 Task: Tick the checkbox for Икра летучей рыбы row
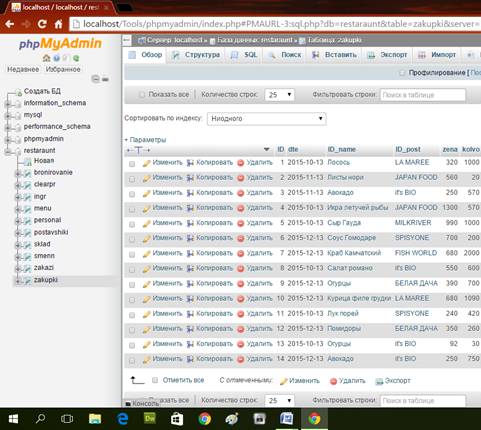[x=132, y=209]
